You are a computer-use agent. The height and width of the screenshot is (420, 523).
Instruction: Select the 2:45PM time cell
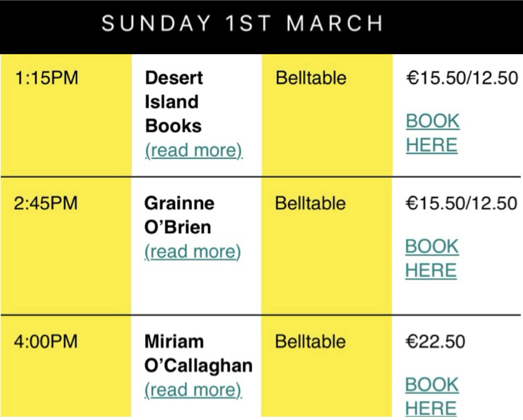[x=46, y=203]
